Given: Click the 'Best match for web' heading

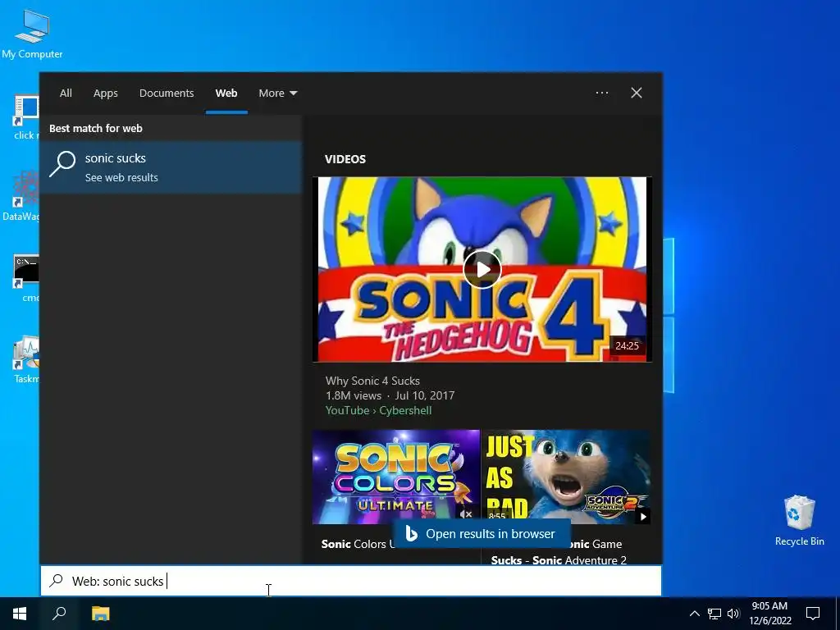Looking at the screenshot, I should coord(96,128).
